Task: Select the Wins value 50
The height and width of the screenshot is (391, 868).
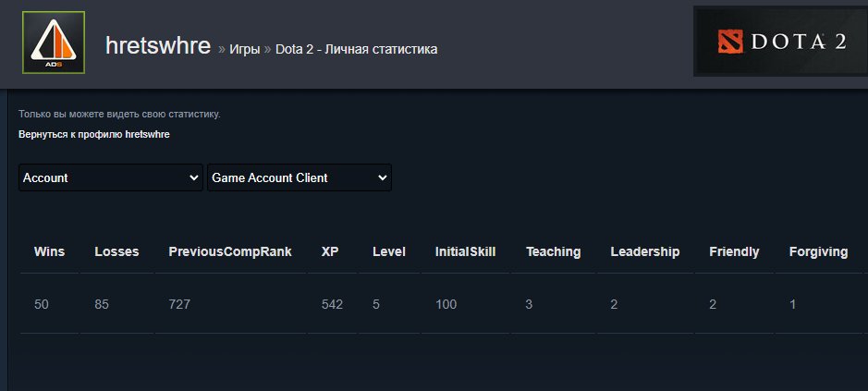Action: click(x=42, y=305)
